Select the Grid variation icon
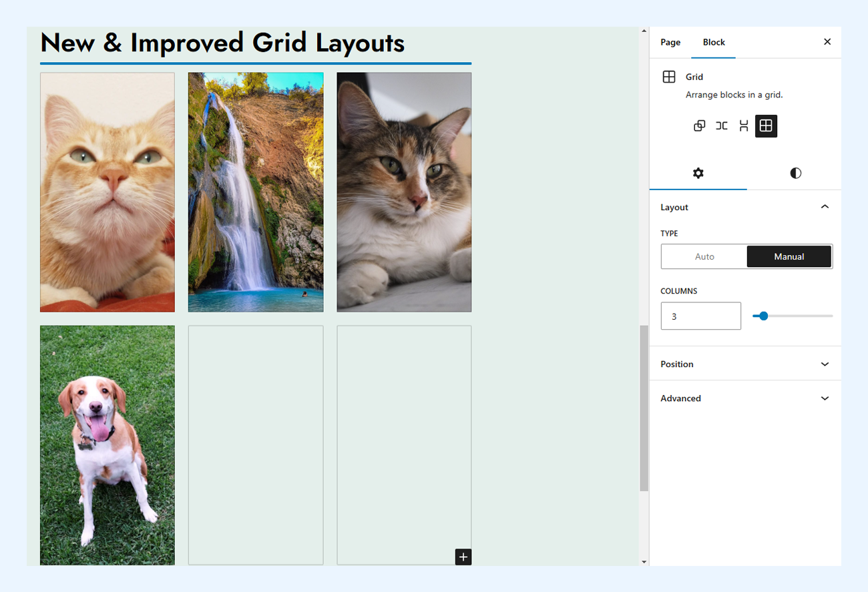The height and width of the screenshot is (592, 868). [x=766, y=126]
